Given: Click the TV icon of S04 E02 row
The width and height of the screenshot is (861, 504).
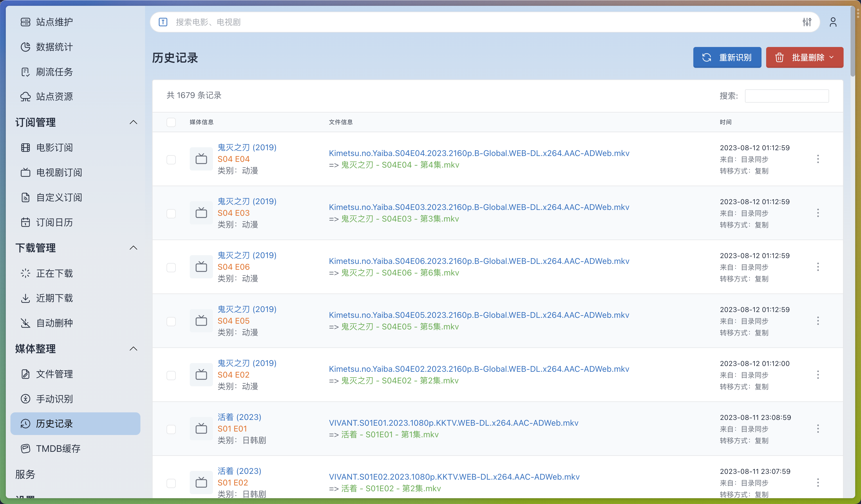Looking at the screenshot, I should coord(201,375).
